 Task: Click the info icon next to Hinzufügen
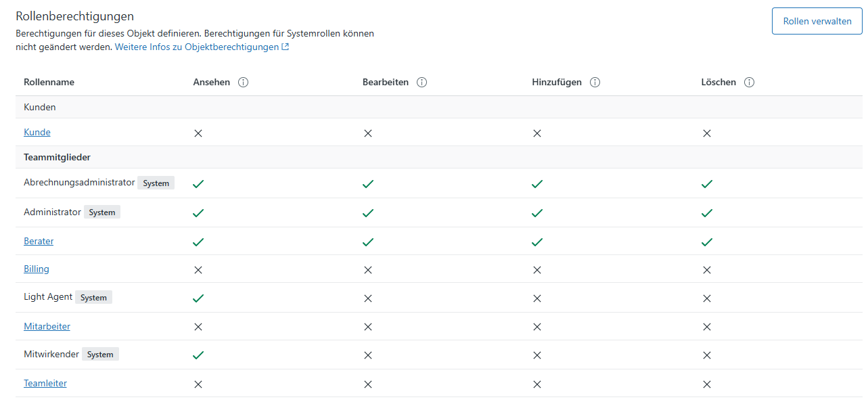595,83
